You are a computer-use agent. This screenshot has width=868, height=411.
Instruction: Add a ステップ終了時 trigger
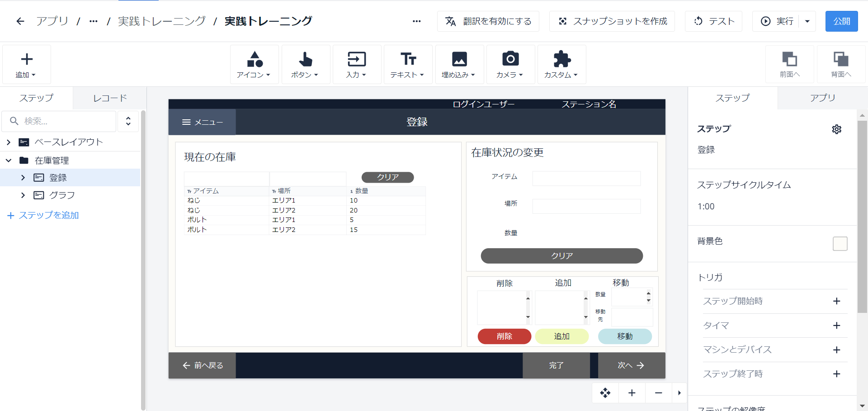837,374
